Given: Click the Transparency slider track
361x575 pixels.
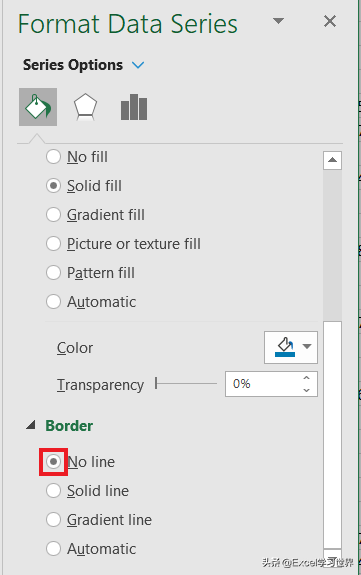Looking at the screenshot, I should (x=186, y=384).
